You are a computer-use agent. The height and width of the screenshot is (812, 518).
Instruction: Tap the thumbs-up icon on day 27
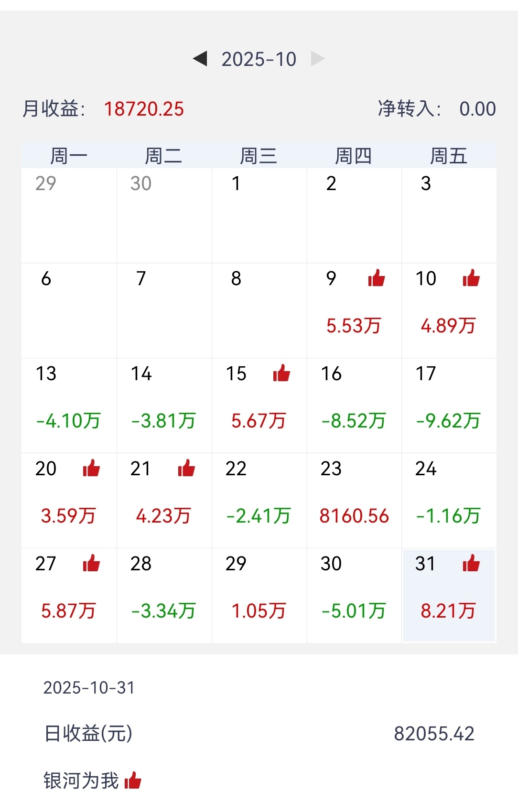click(x=91, y=563)
